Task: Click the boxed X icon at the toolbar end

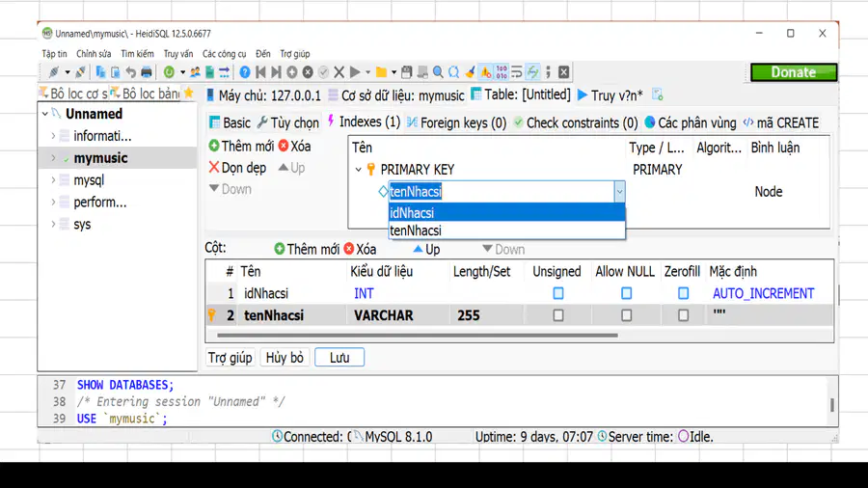Action: (x=563, y=72)
